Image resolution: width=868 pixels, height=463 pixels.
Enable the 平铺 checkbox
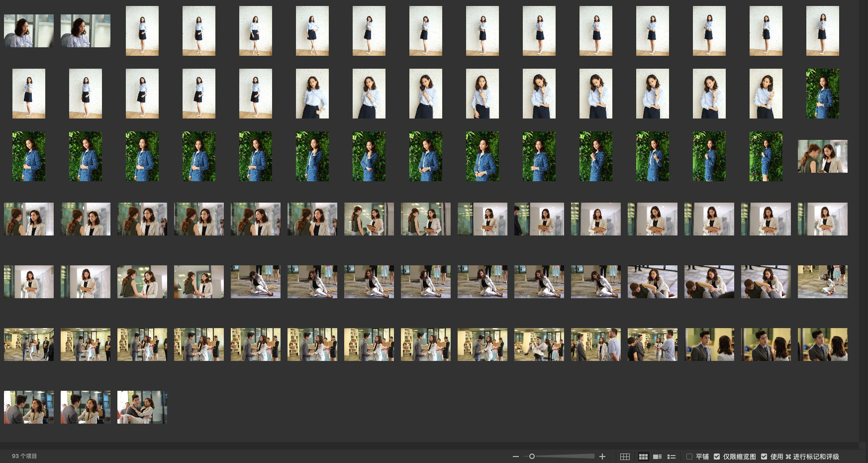tap(689, 457)
